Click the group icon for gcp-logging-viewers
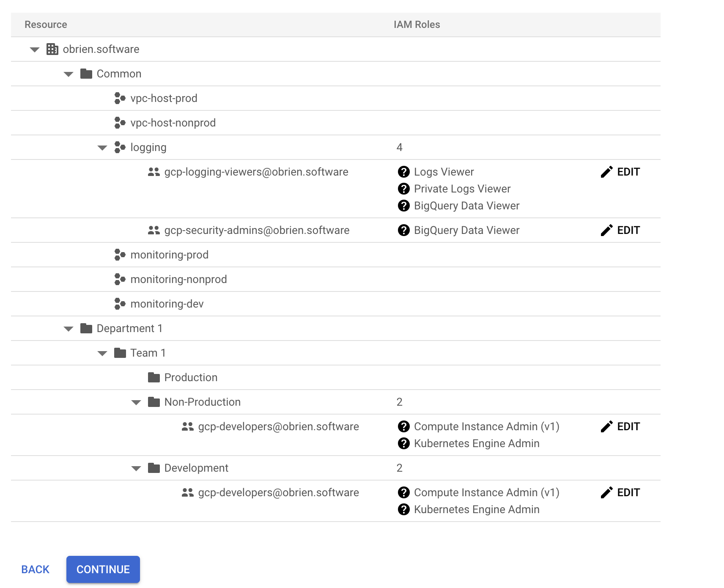 pos(153,172)
